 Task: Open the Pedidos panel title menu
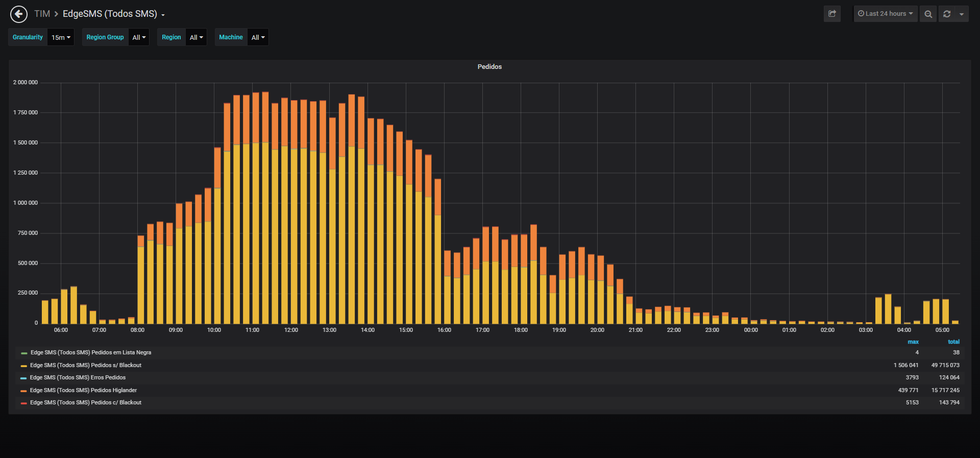[489, 67]
